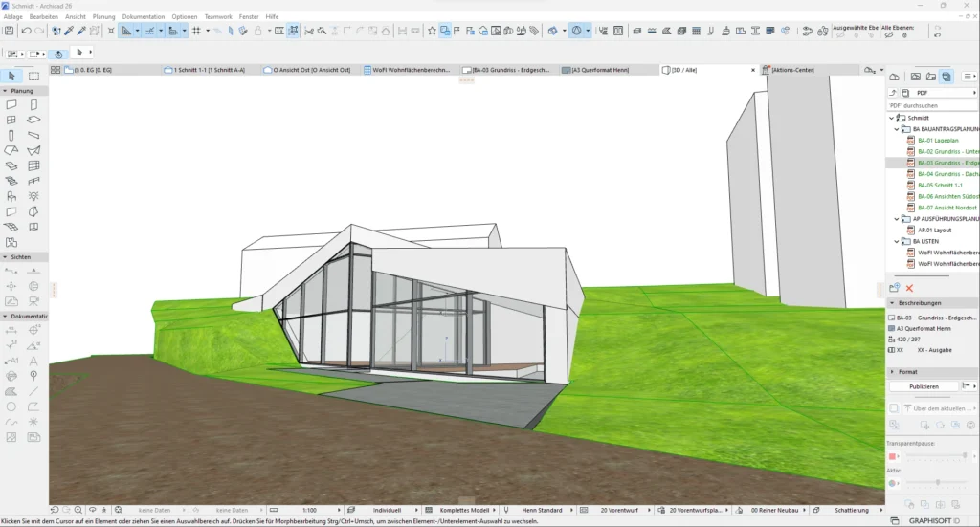Collapse the Planung toolbox section
The height and width of the screenshot is (527, 980).
[x=5, y=91]
